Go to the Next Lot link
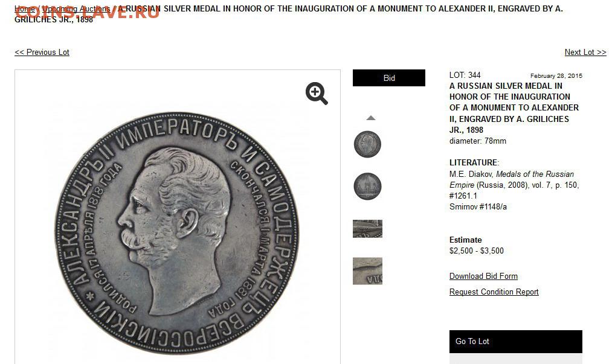This screenshot has height=364, width=615. tap(585, 52)
